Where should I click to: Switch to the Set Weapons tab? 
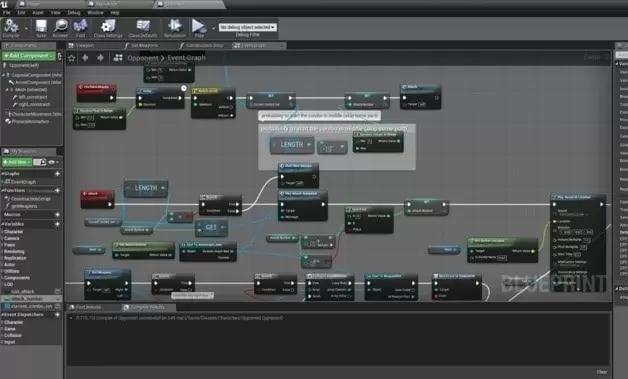[141, 45]
